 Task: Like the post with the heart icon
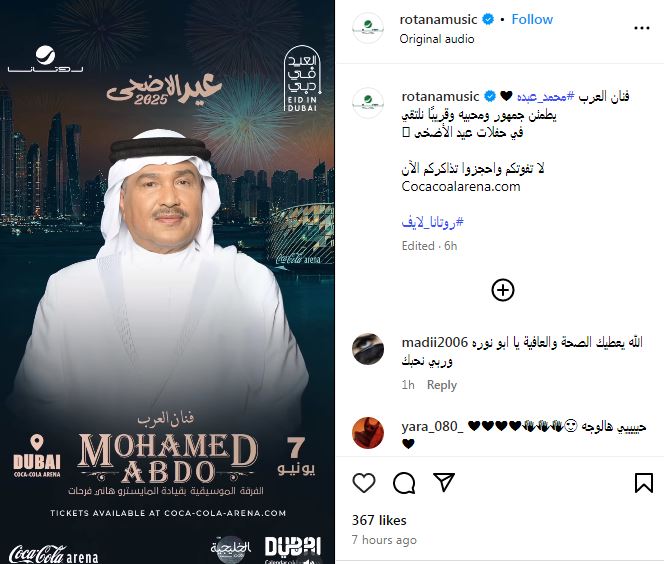pyautogui.click(x=364, y=483)
